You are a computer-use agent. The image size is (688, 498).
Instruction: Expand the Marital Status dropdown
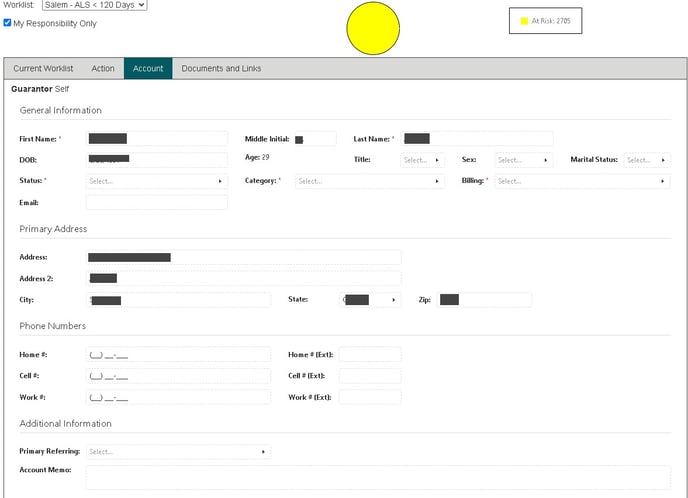pyautogui.click(x=664, y=160)
